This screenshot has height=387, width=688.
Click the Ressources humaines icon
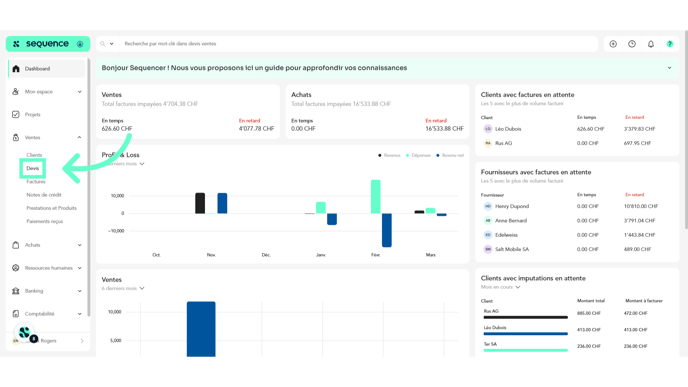pyautogui.click(x=16, y=268)
